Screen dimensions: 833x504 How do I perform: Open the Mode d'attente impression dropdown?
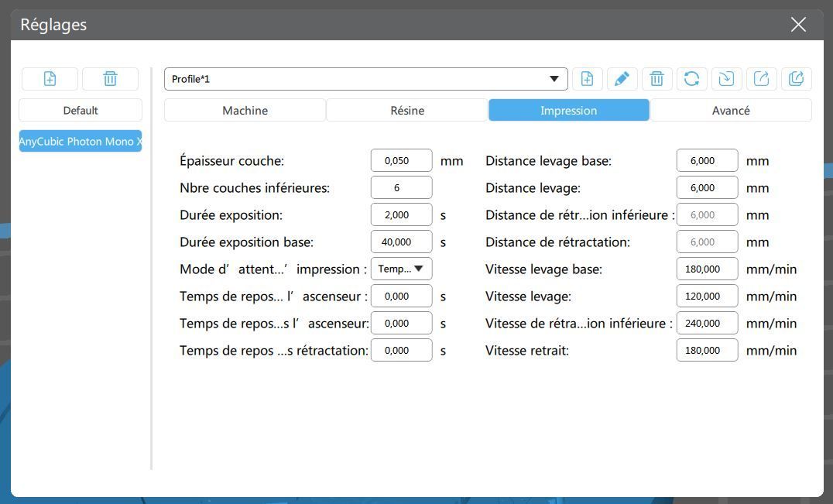[402, 269]
